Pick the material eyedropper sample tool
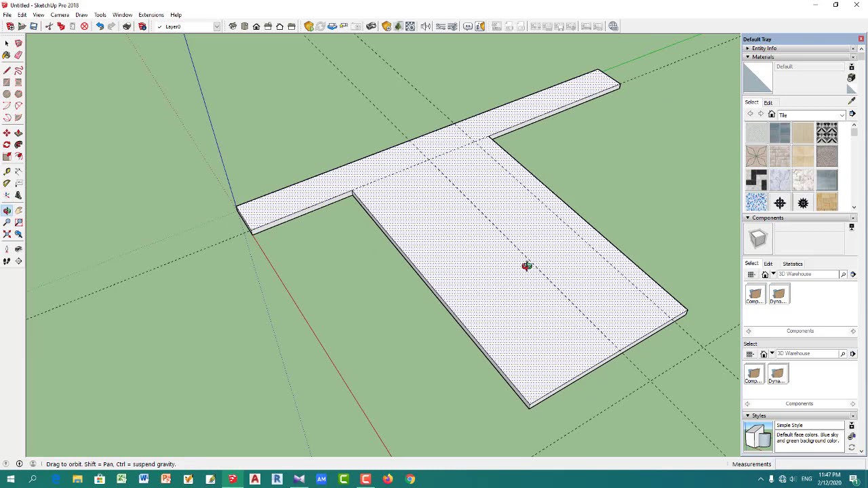 pyautogui.click(x=852, y=101)
